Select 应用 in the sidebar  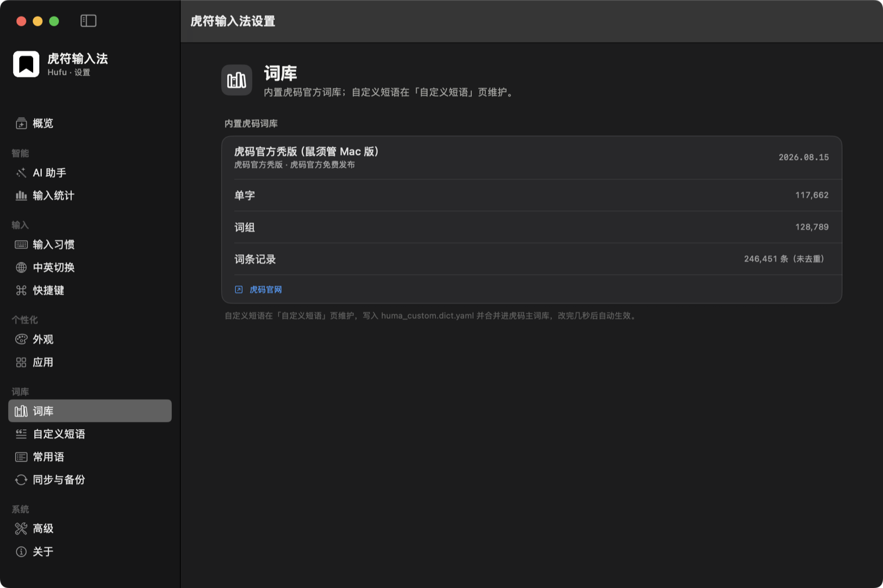click(90, 362)
